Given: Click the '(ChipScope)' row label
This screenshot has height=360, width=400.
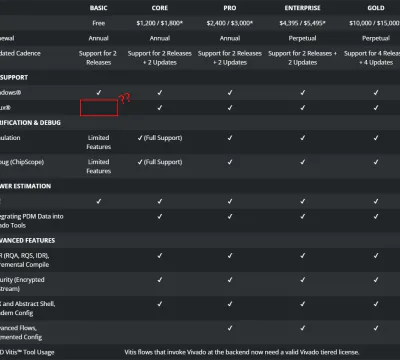Looking at the screenshot, I should (27, 162).
